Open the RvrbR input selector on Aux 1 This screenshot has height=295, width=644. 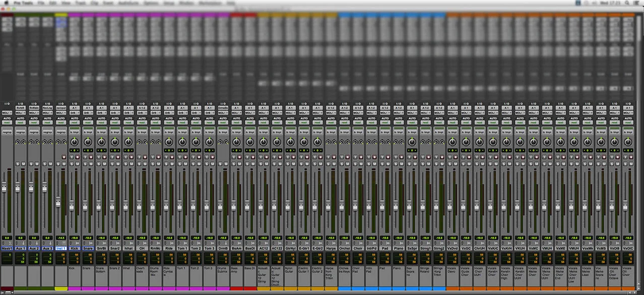tap(21, 108)
